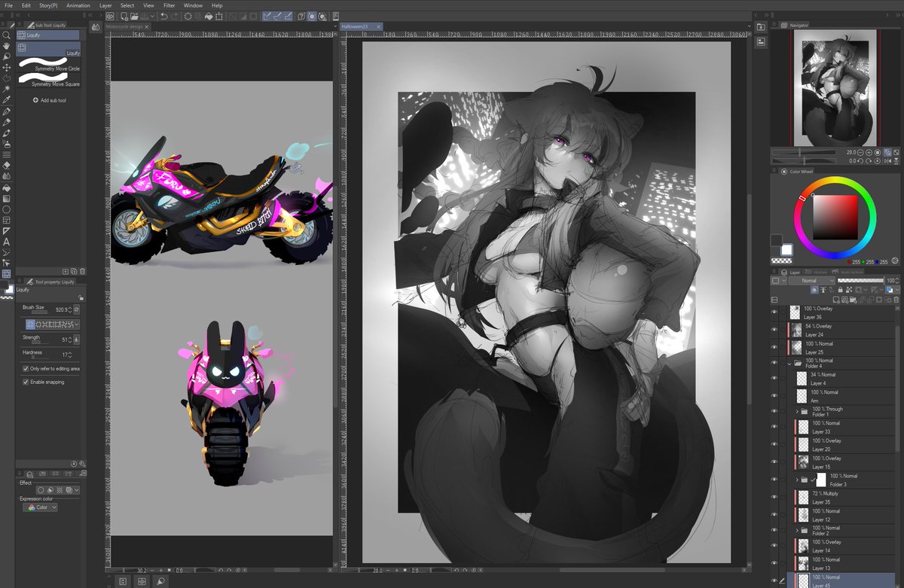904x588 pixels.
Task: Select Symmetry Move Square sub tool
Action: pyautogui.click(x=49, y=80)
